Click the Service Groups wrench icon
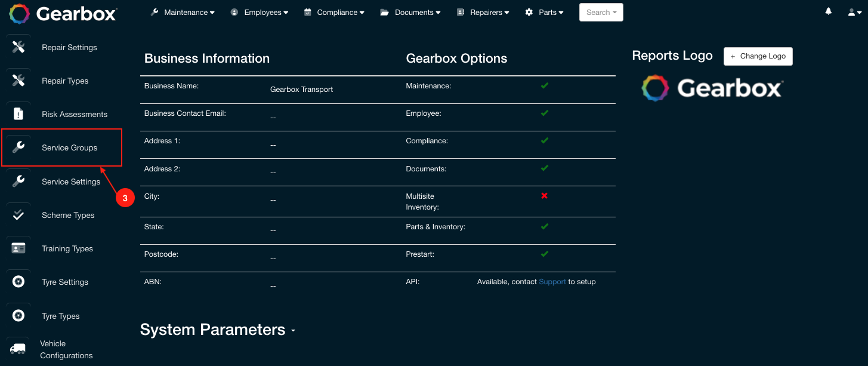Viewport: 868px width, 366px height. (18, 147)
